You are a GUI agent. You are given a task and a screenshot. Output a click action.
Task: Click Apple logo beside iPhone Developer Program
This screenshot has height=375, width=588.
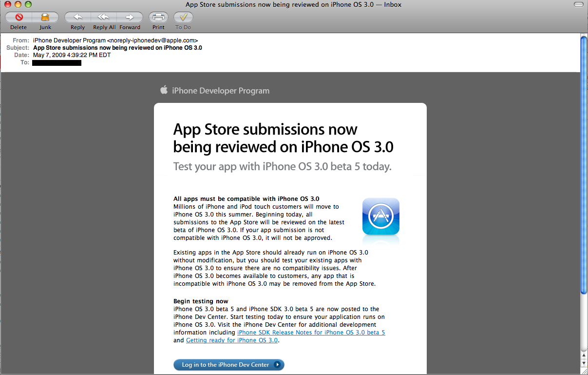click(x=164, y=90)
